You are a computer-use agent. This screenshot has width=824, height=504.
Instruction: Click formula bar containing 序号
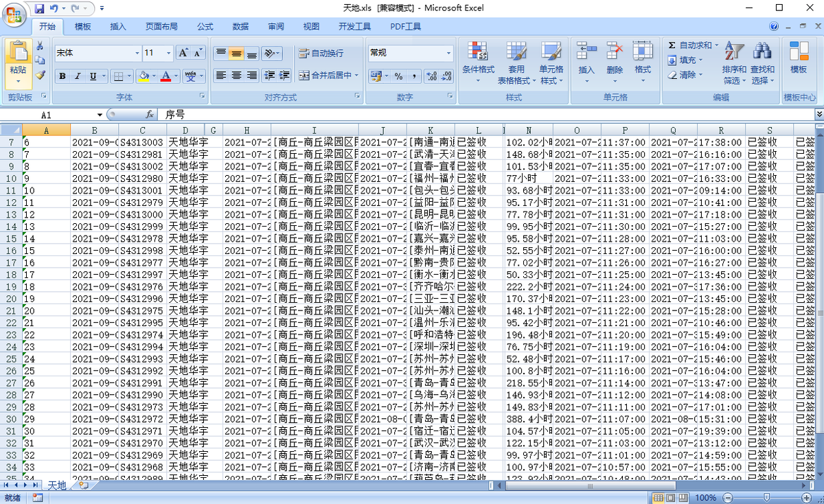(488, 115)
